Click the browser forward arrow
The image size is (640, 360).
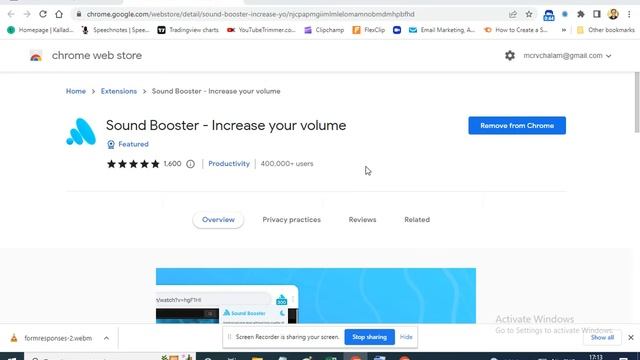(x=27, y=14)
